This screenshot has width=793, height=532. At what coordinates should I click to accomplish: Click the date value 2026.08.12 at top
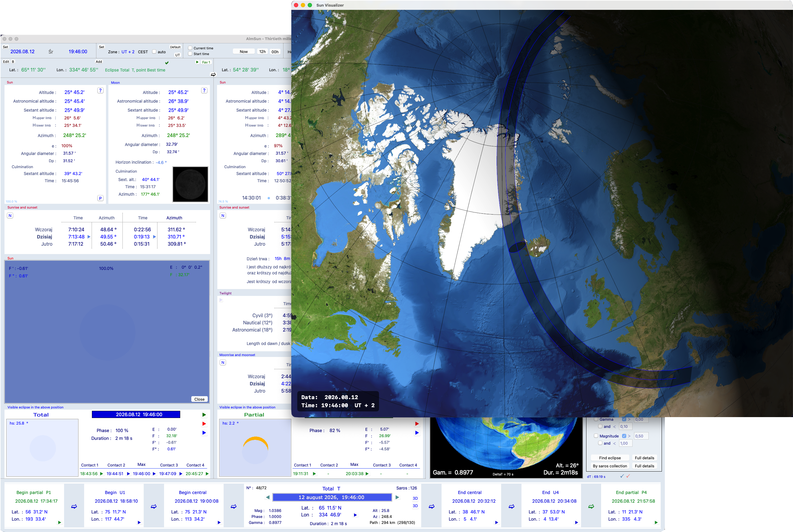[x=22, y=51]
